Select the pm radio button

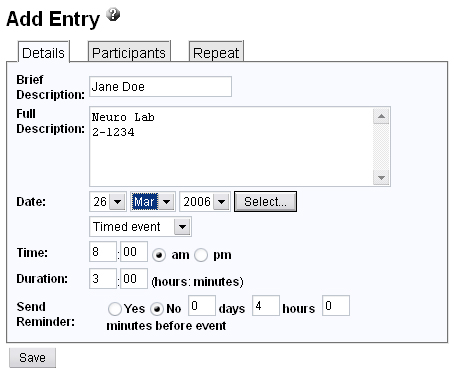click(201, 255)
